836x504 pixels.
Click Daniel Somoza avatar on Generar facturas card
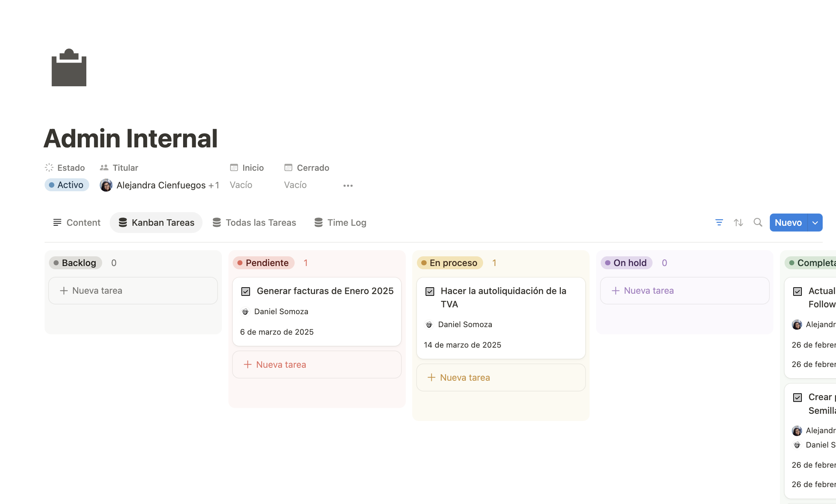(x=245, y=311)
